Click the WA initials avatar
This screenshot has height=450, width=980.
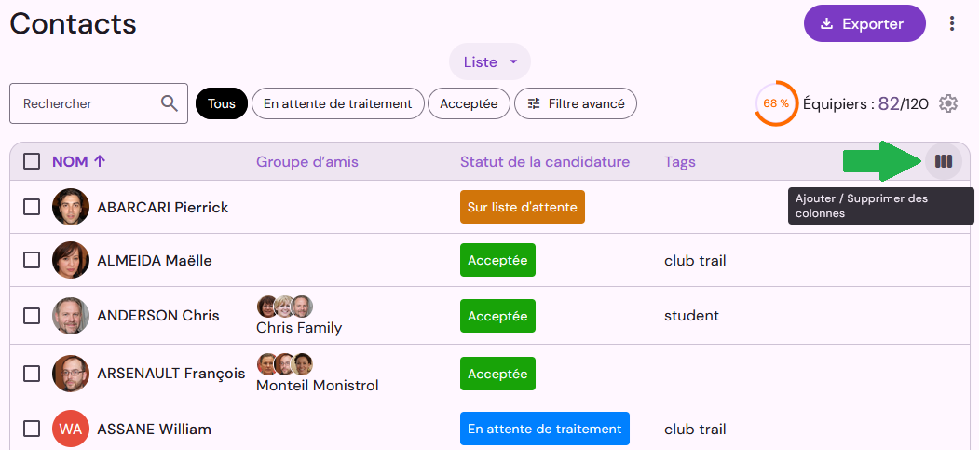pos(71,429)
